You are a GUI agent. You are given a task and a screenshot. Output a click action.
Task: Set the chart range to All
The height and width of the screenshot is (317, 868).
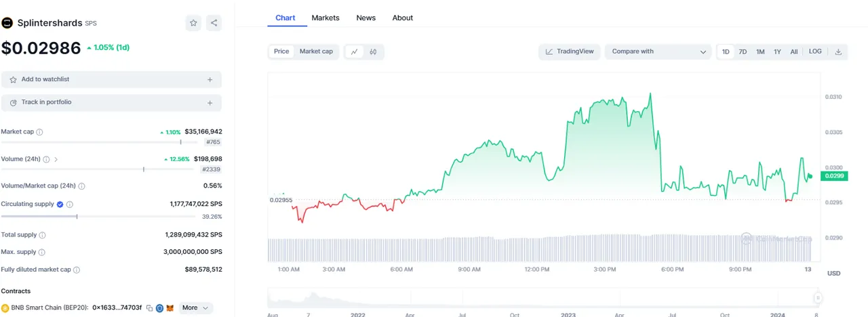tap(793, 52)
